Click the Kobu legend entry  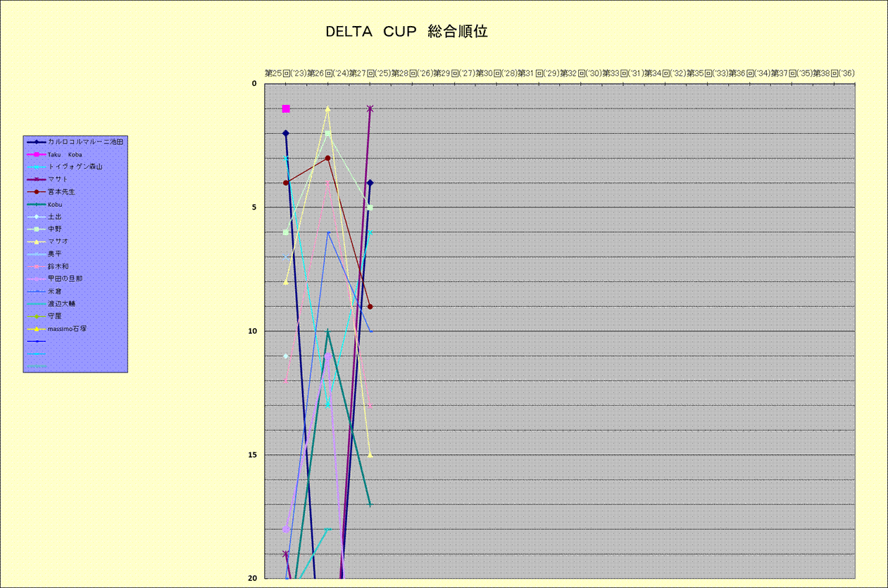(x=55, y=204)
